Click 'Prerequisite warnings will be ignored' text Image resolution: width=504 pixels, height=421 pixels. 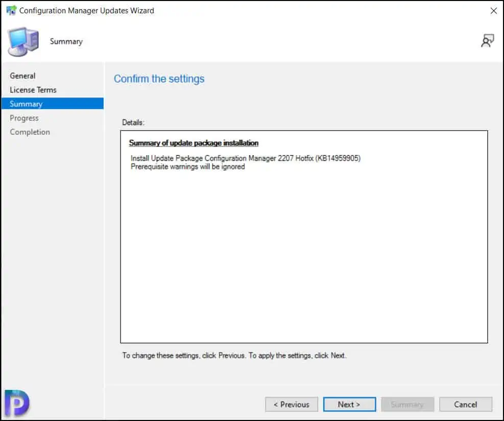[188, 167]
